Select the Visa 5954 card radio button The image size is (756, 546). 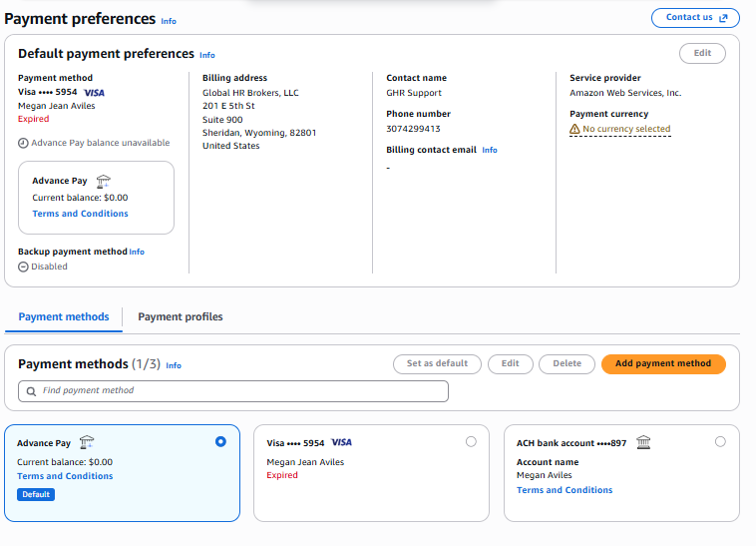pyautogui.click(x=471, y=442)
